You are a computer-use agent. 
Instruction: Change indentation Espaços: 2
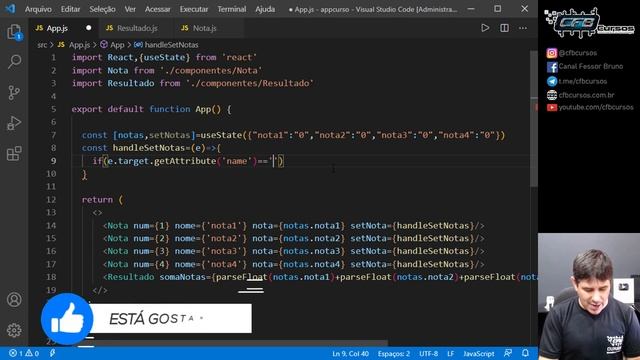(393, 353)
